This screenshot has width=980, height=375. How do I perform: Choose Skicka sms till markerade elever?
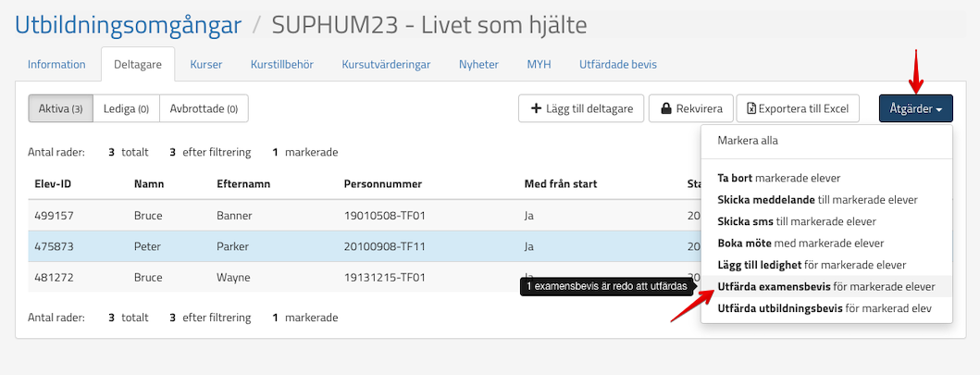[x=796, y=221]
